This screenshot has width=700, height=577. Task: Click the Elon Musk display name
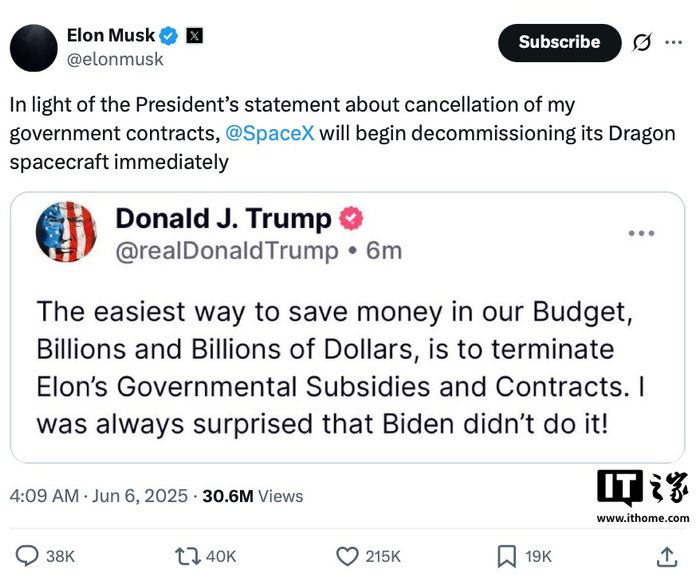[x=110, y=36]
